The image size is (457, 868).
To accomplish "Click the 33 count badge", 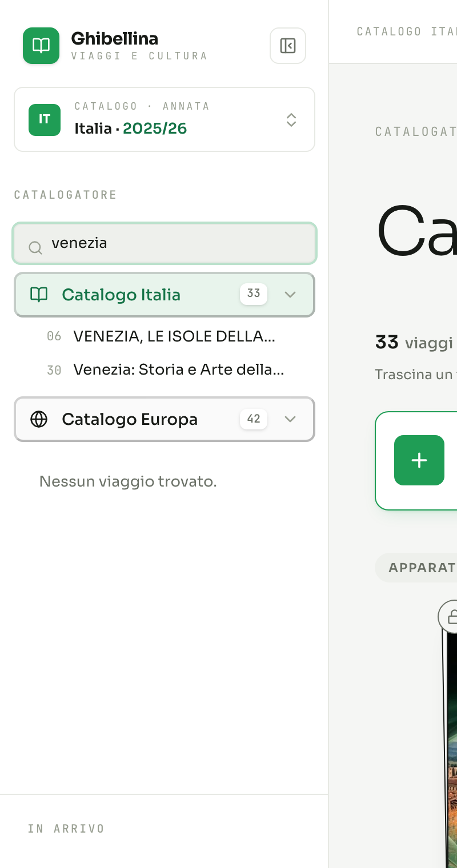I will [x=254, y=294].
